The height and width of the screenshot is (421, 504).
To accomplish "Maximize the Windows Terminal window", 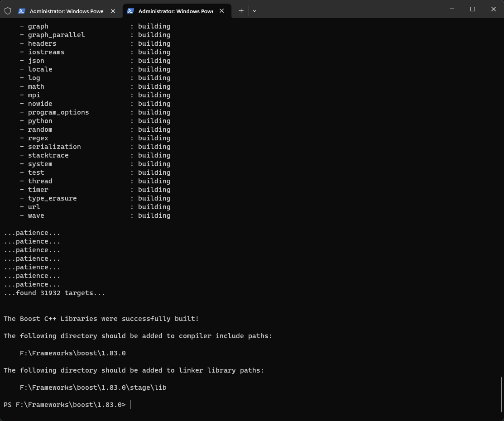I will pos(473,9).
